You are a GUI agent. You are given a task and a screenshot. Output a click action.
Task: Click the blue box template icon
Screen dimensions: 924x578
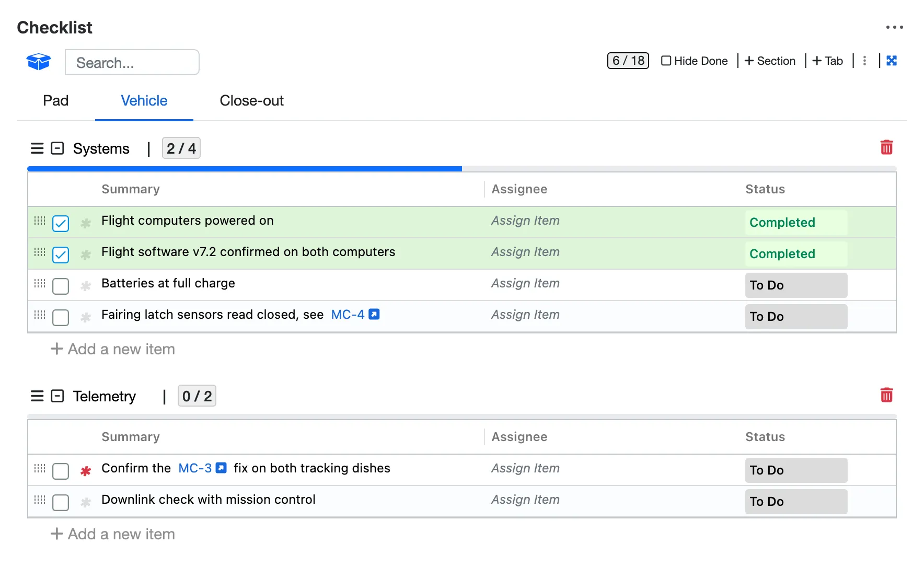pos(39,62)
